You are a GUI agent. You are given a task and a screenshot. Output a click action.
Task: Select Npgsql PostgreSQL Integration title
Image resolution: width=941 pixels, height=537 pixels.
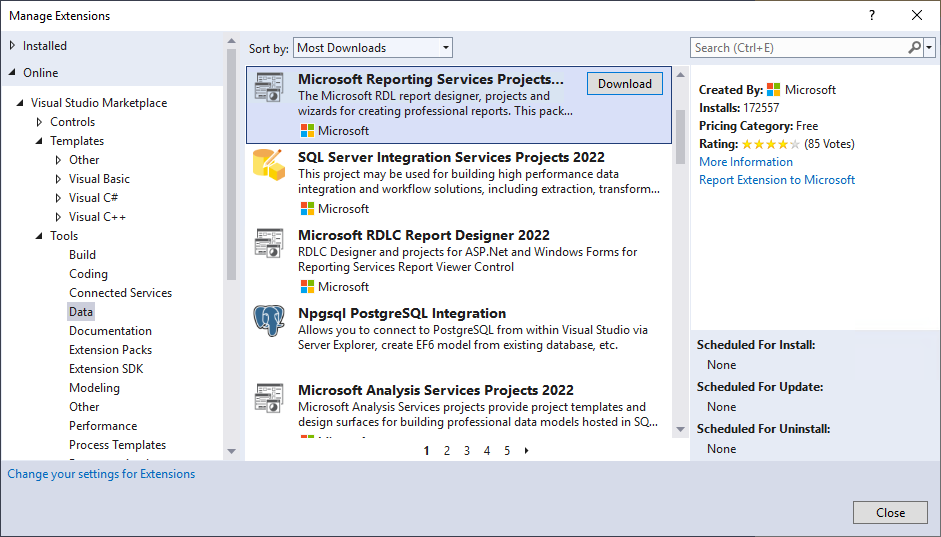(x=401, y=313)
